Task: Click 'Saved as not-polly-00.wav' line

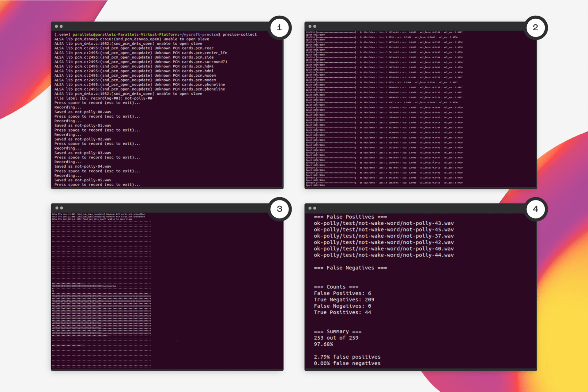Action: click(83, 112)
